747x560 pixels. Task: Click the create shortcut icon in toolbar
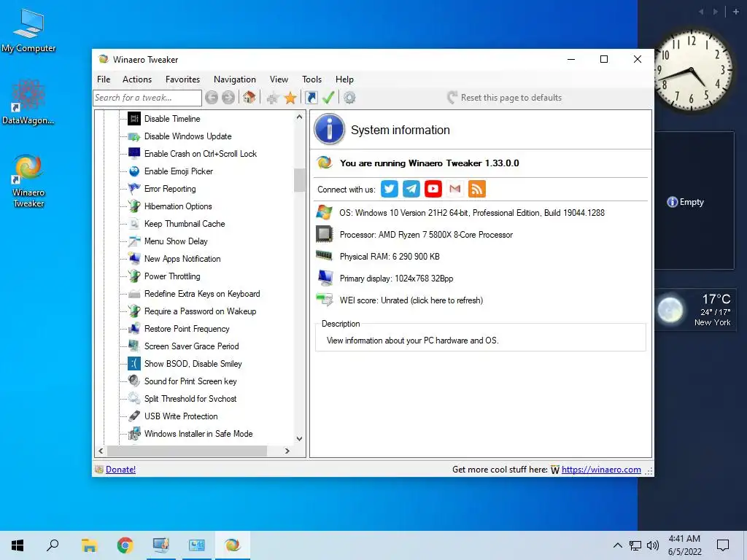pyautogui.click(x=311, y=98)
